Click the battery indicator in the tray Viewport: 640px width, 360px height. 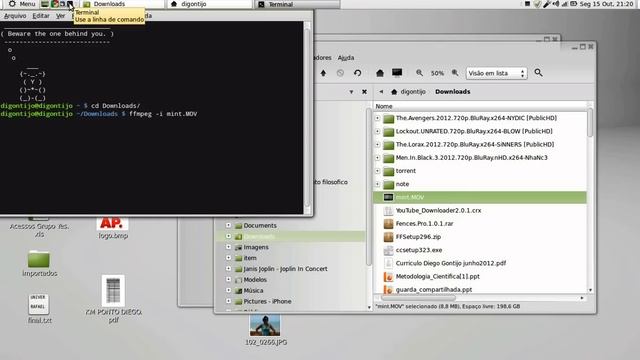coord(573,4)
